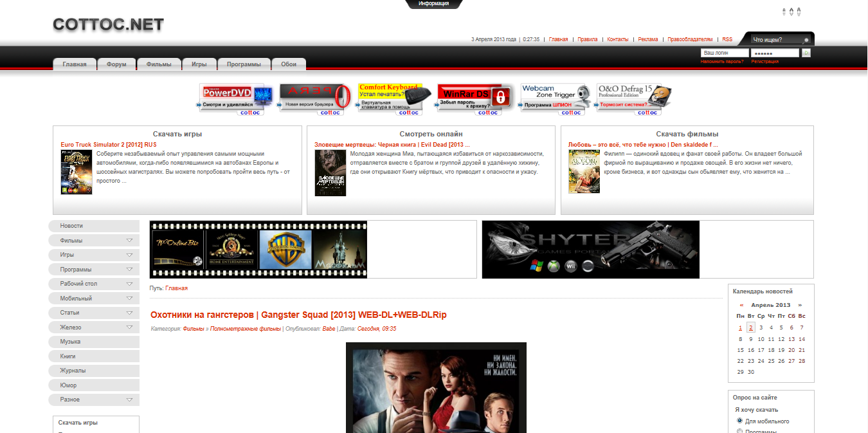
Task: Click the Регистрация link
Action: (764, 62)
